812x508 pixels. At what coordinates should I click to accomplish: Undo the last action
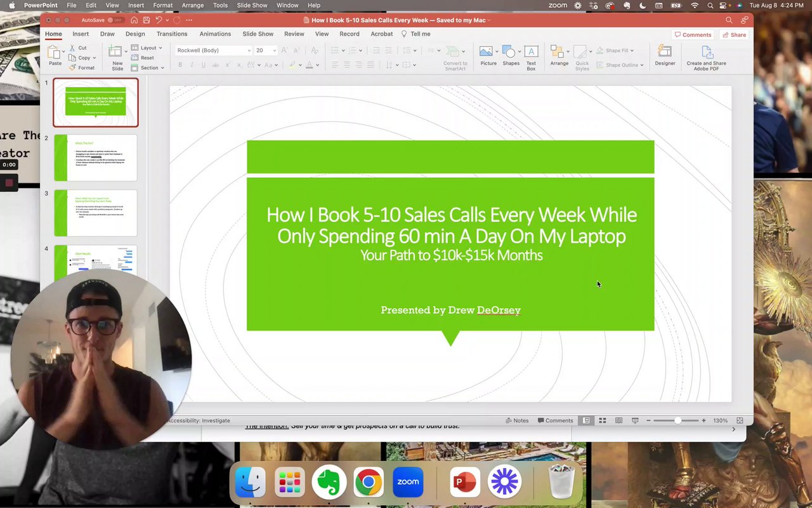coord(159,20)
